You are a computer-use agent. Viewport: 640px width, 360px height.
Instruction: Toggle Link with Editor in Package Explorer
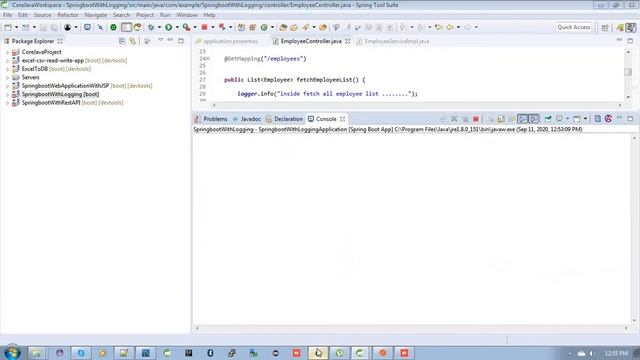[133, 41]
